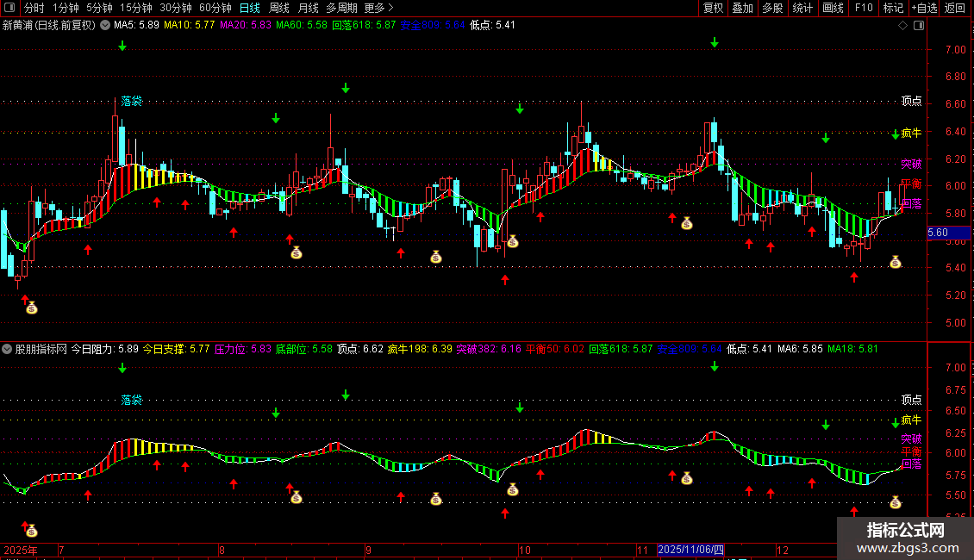Choose the 60分钟 period tab
Image resolution: width=974 pixels, height=560 pixels.
(215, 8)
